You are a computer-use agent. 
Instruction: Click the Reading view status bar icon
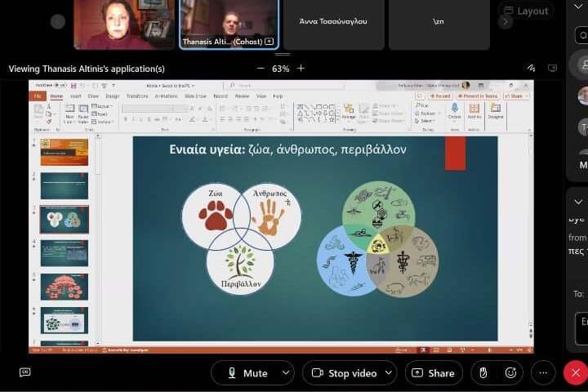coord(449,350)
